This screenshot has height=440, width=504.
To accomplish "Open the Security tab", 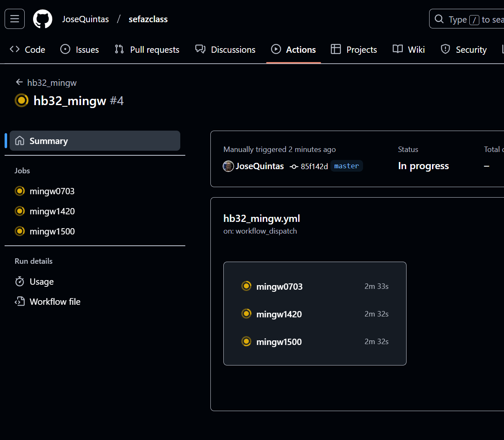I will pos(463,49).
